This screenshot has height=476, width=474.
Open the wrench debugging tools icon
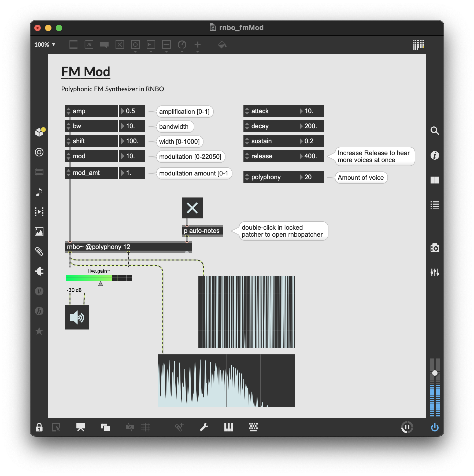pyautogui.click(x=204, y=427)
